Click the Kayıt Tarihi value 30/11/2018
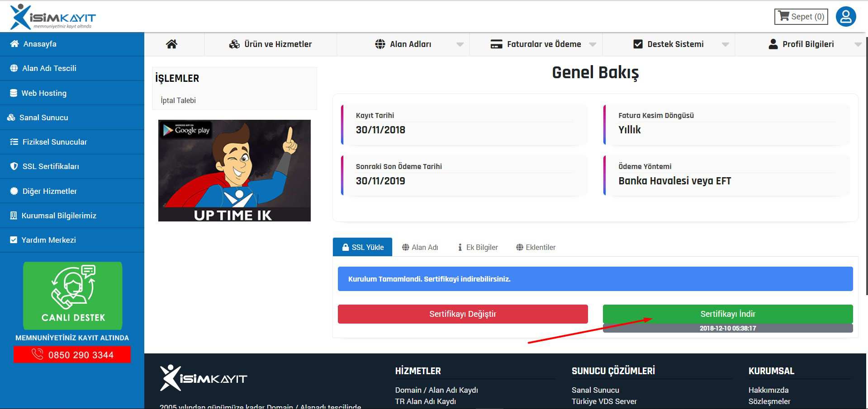The width and height of the screenshot is (868, 409). click(x=380, y=130)
